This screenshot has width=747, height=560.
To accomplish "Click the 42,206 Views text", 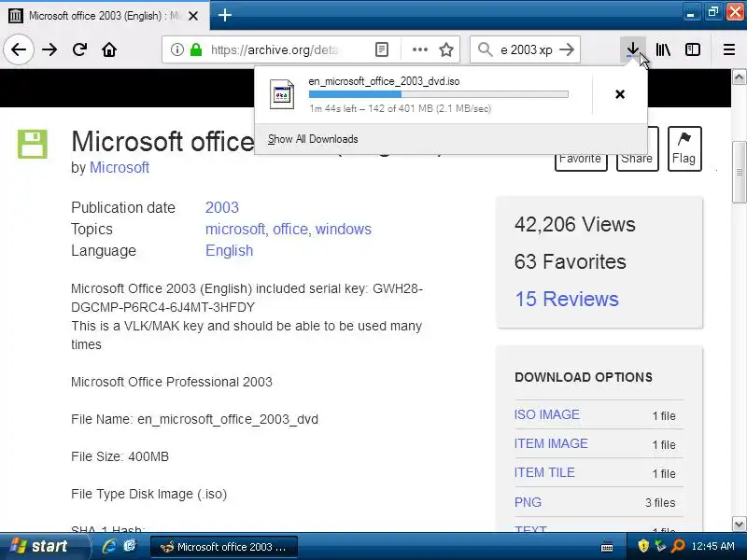I will [x=574, y=224].
